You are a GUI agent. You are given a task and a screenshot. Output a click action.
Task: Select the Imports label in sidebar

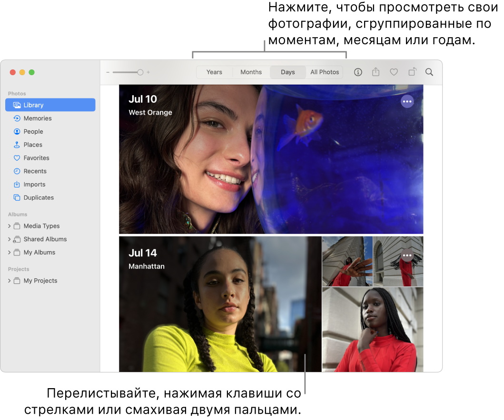(x=34, y=184)
